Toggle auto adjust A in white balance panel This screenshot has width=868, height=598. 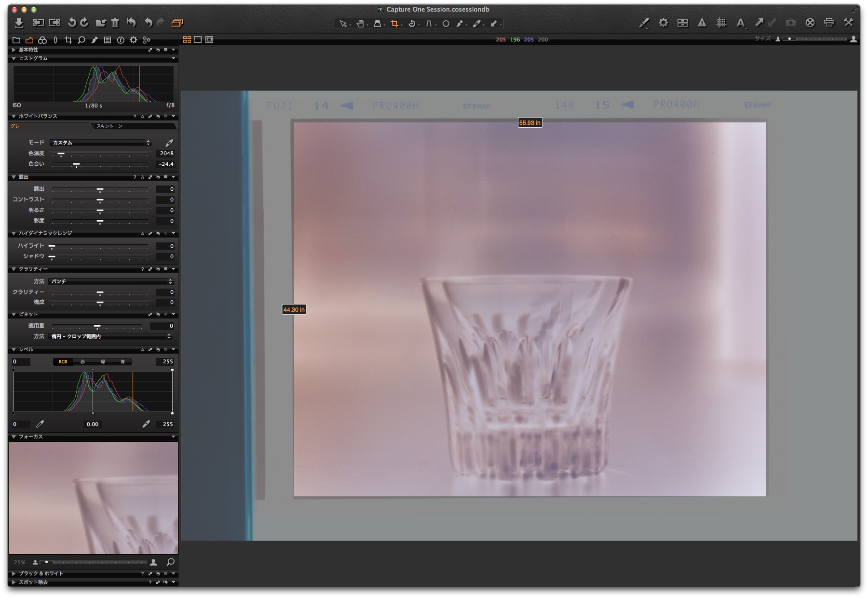click(142, 116)
